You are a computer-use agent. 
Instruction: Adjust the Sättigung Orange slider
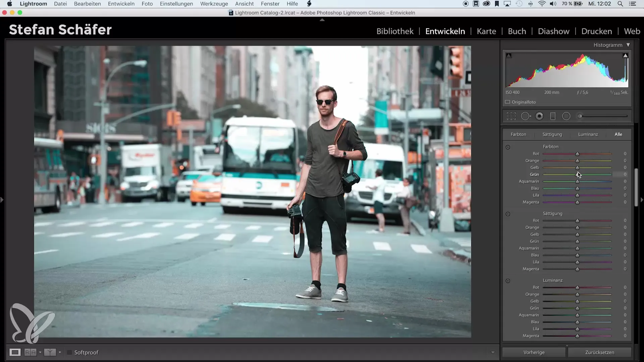(577, 228)
